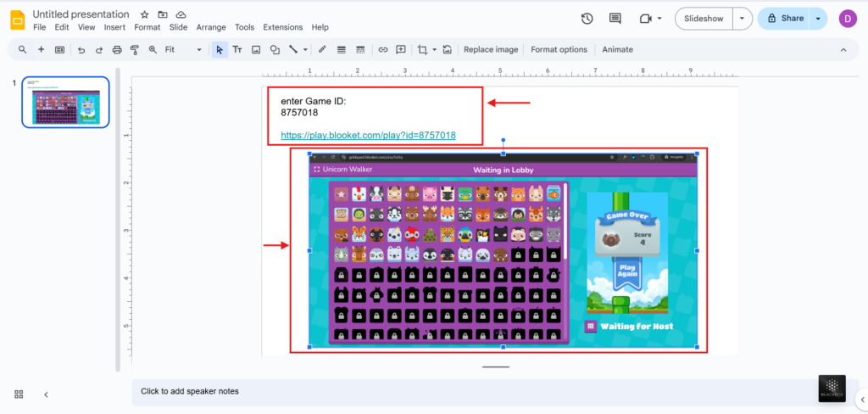The image size is (868, 414).
Task: Expand the Slideshow options arrow
Action: click(743, 19)
